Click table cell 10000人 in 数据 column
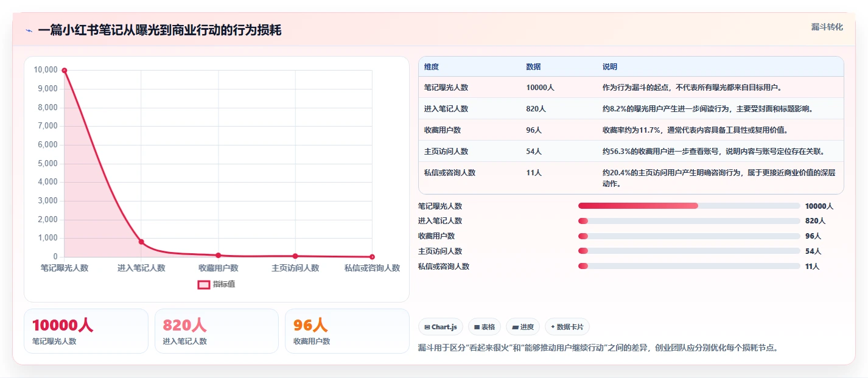 point(541,88)
